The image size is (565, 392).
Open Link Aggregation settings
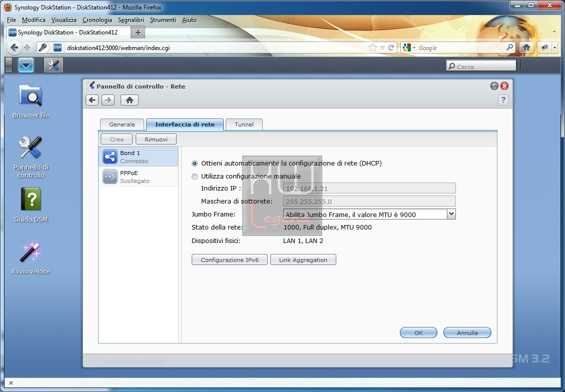pyautogui.click(x=303, y=260)
